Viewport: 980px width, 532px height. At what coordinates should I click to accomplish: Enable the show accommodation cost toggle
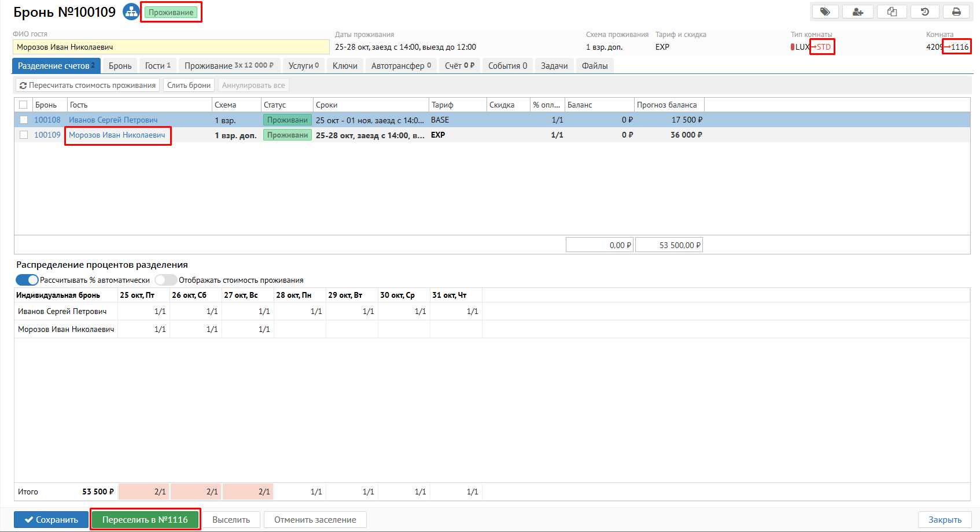pos(166,280)
